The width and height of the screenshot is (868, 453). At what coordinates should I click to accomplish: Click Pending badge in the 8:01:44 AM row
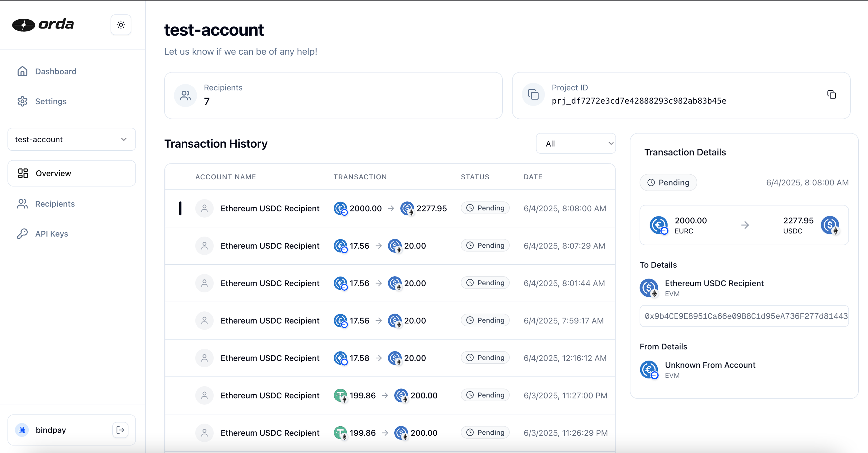pyautogui.click(x=485, y=283)
